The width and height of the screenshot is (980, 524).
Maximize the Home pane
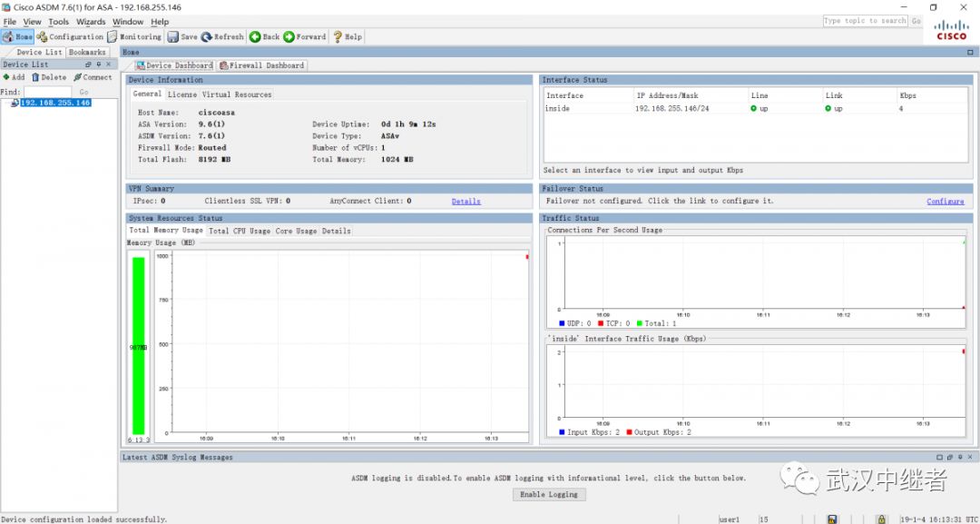[970, 53]
